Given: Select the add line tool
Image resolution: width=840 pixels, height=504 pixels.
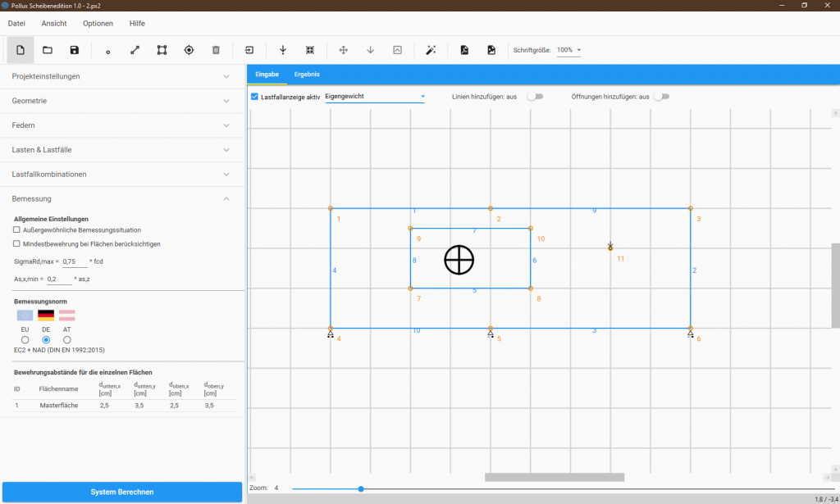Looking at the screenshot, I should click(135, 50).
